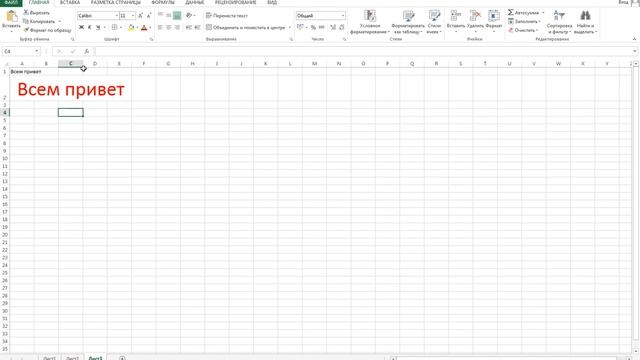
Task: Select row 10 header
Action: tap(5, 158)
